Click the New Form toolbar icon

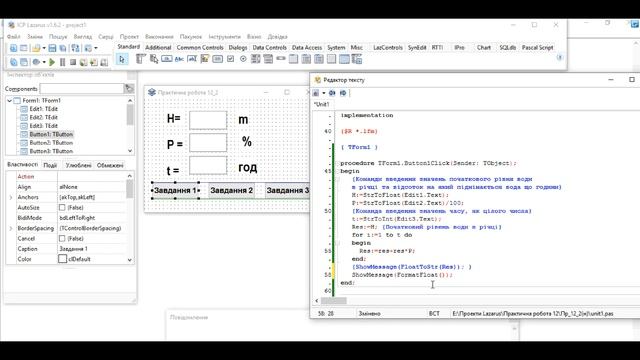point(24,48)
